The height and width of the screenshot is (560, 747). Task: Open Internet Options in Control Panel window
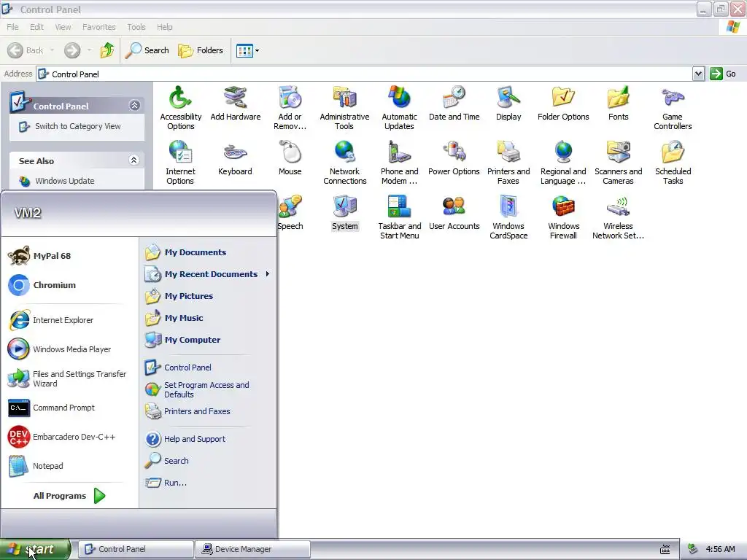point(181,163)
